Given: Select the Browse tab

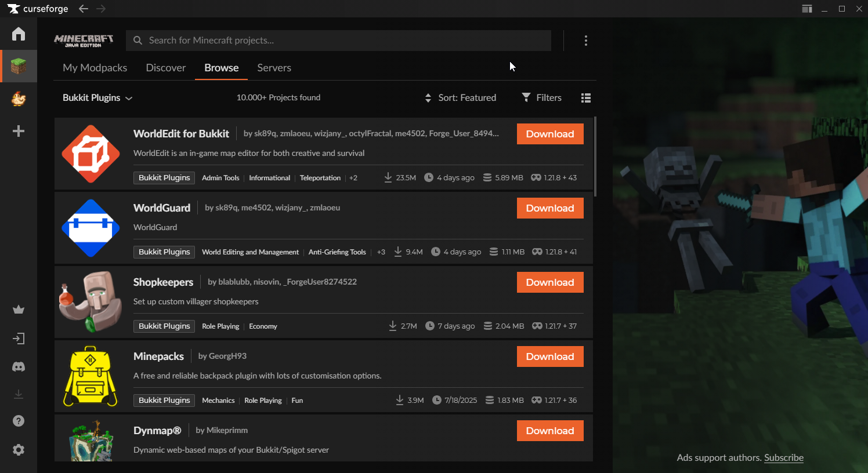Looking at the screenshot, I should click(x=221, y=68).
